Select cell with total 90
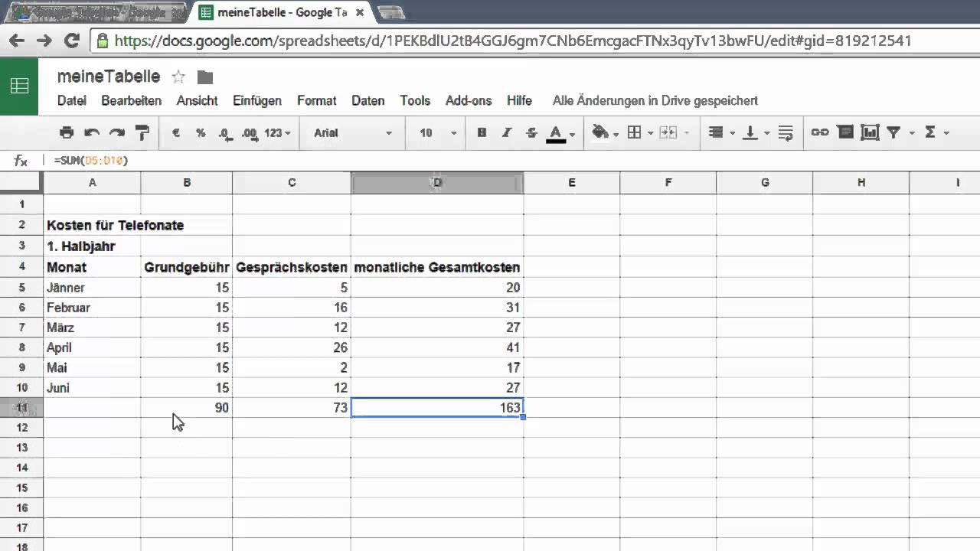The width and height of the screenshot is (980, 551). [187, 408]
